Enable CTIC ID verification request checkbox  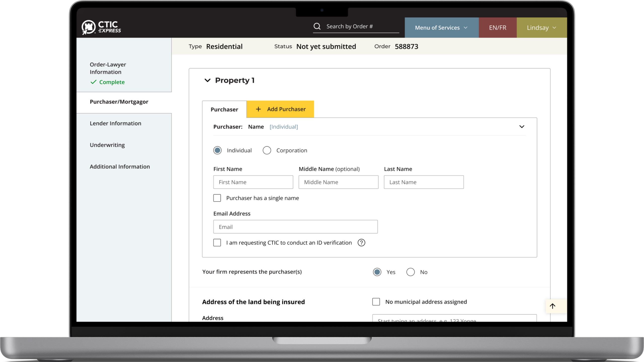click(x=217, y=243)
